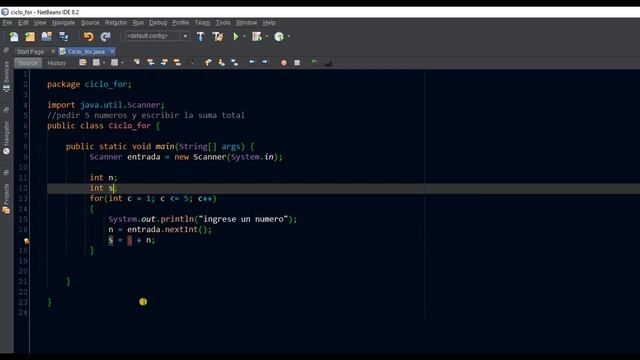The image size is (640, 360).
Task: Open the Source menu
Action: coord(90,23)
